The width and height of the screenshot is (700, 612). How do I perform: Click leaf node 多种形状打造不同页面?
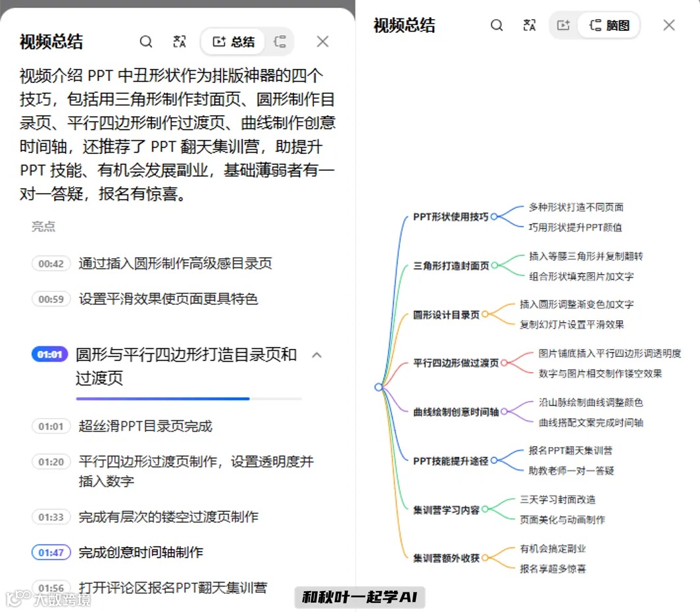pyautogui.click(x=576, y=207)
